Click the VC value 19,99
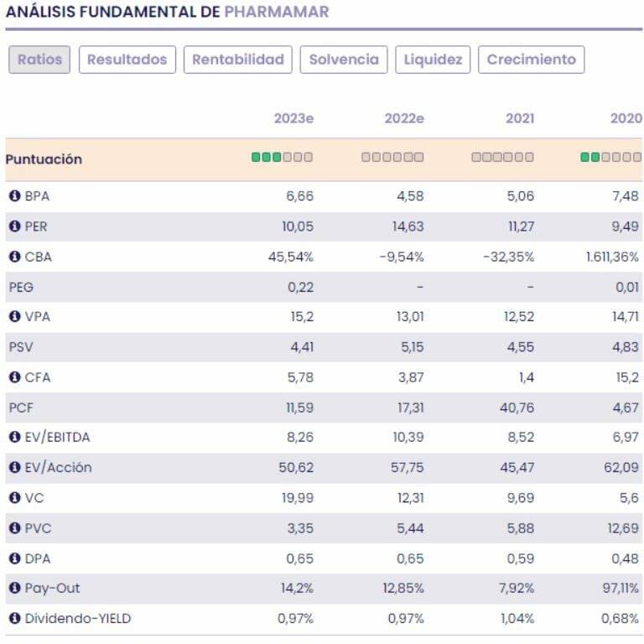This screenshot has width=644, height=644. [x=298, y=498]
